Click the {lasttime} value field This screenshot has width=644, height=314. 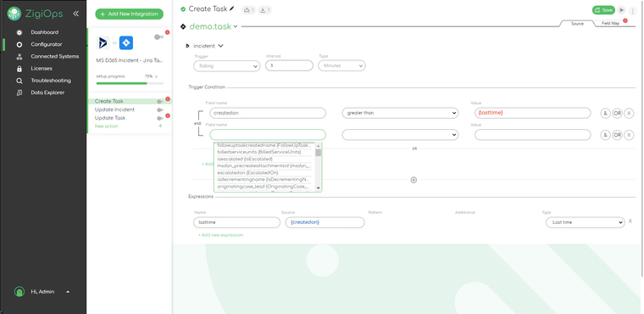[x=533, y=113]
